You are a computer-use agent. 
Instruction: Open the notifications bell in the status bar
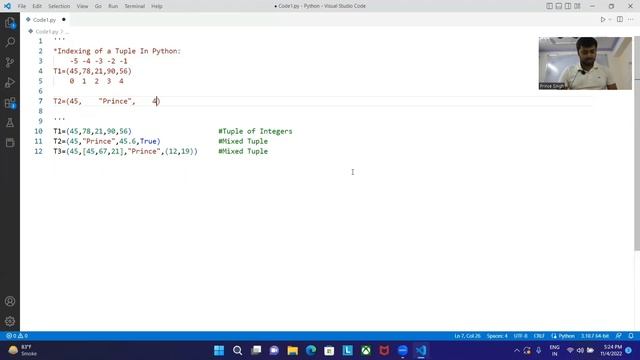[631, 336]
